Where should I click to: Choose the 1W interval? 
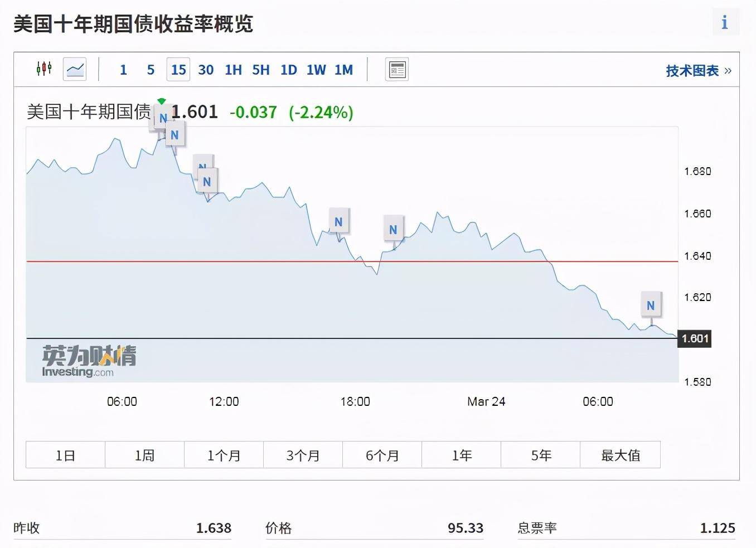tap(316, 70)
